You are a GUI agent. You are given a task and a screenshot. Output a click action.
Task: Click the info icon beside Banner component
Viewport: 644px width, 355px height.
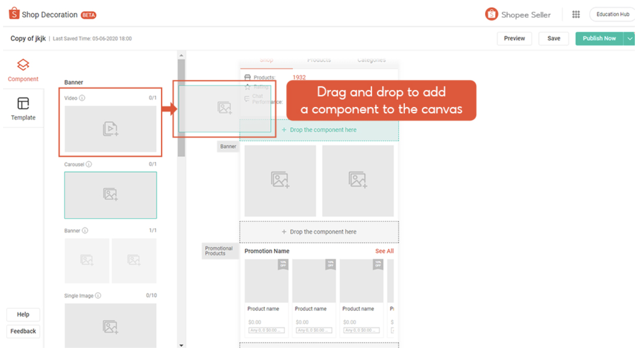[x=85, y=231]
